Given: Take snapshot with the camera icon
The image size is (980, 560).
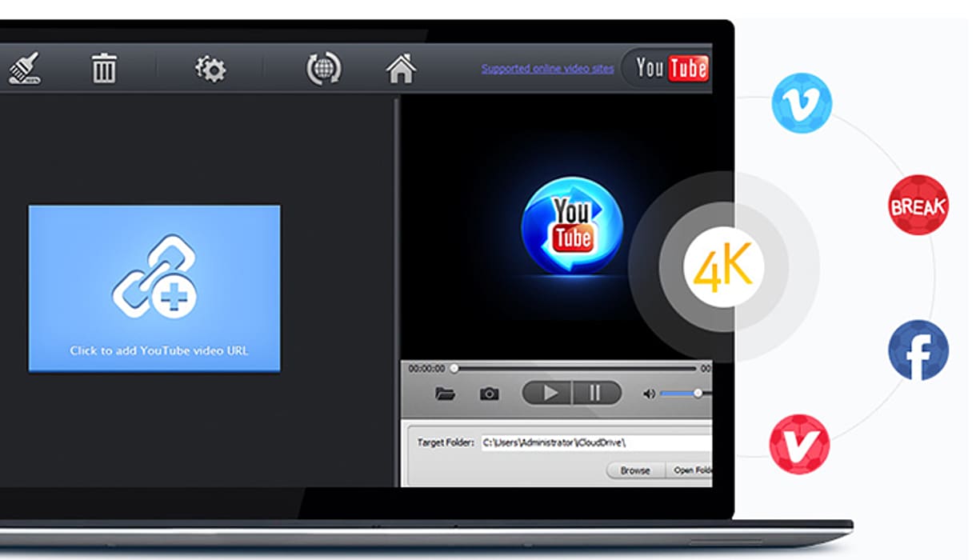Looking at the screenshot, I should click(489, 394).
